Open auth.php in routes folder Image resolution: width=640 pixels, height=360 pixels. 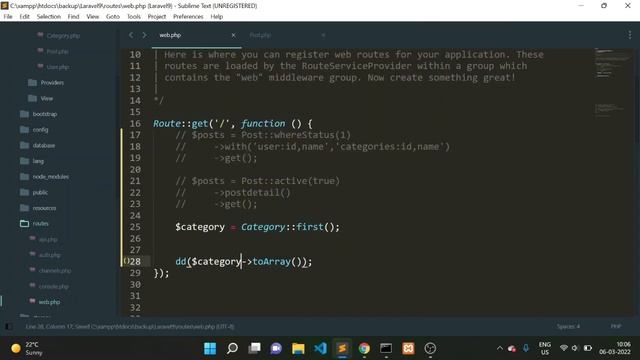click(49, 255)
